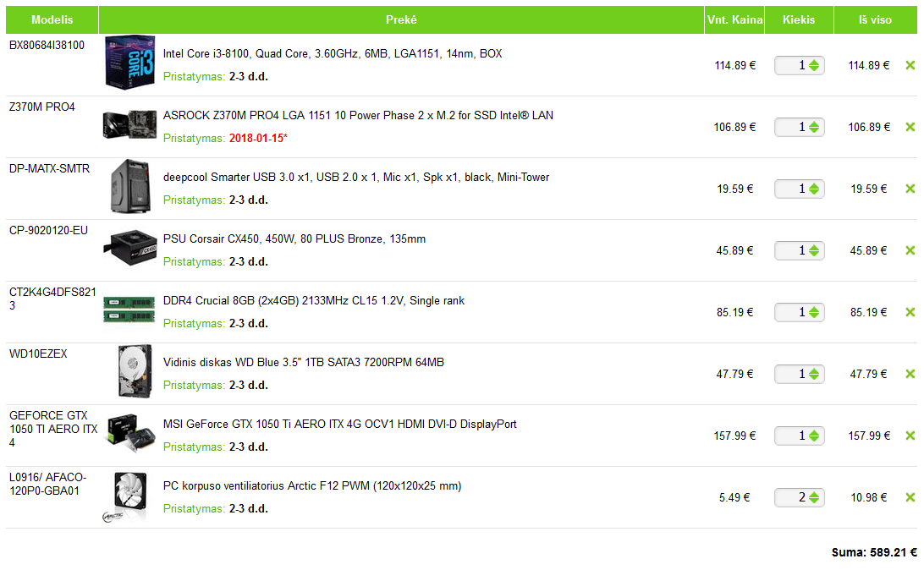Click the Iš viso column header

[x=876, y=20]
